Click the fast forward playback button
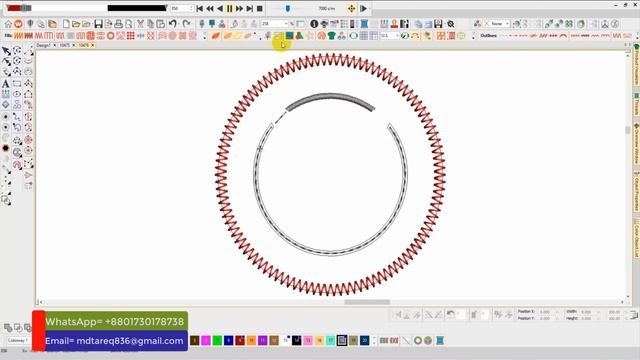The image size is (640, 360). point(240,9)
